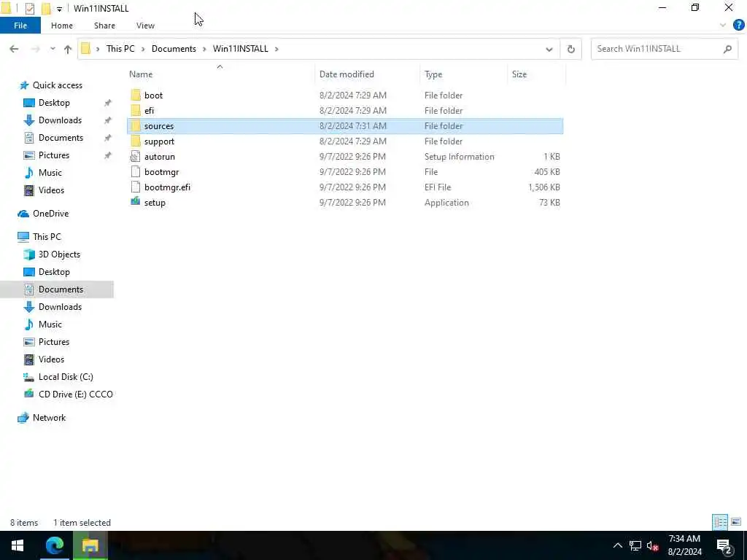Image resolution: width=747 pixels, height=560 pixels.
Task: Switch to Details view layout icon
Action: pos(720,522)
